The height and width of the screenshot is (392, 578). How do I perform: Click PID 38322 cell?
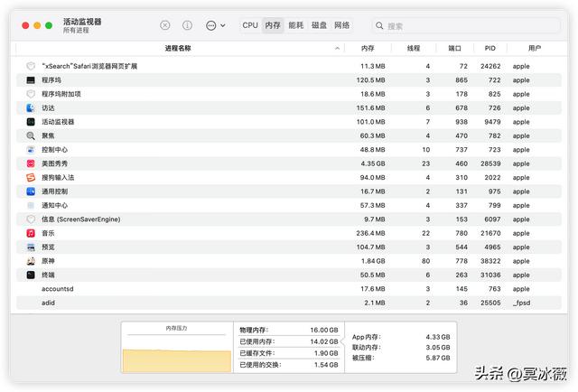[490, 261]
